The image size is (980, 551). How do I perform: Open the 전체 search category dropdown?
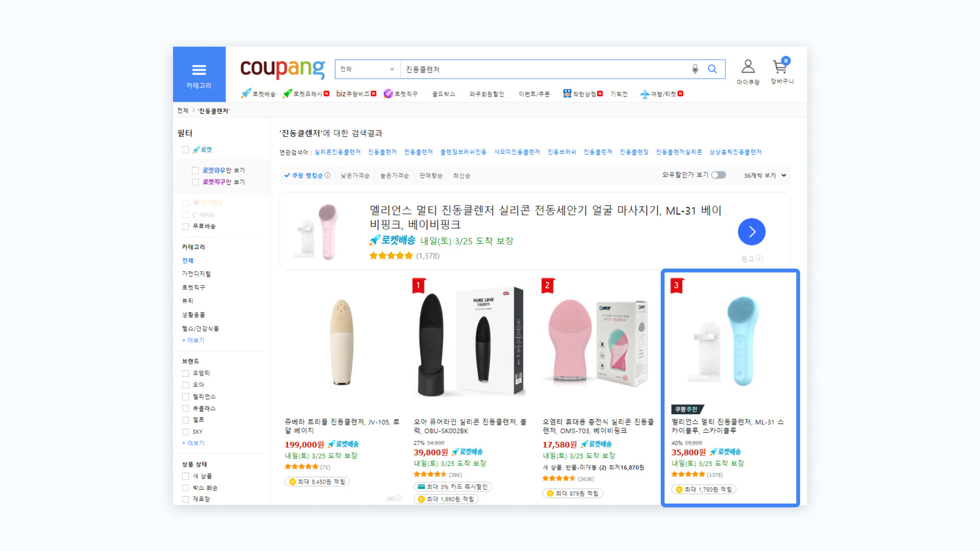pos(367,69)
